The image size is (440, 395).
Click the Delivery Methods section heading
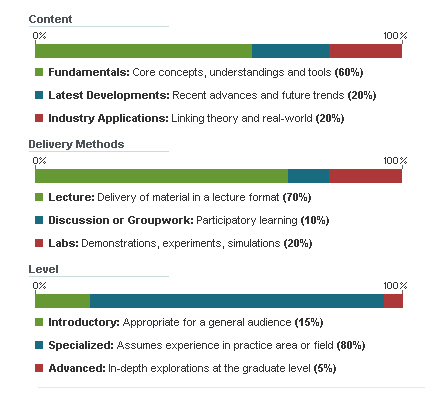pos(76,144)
